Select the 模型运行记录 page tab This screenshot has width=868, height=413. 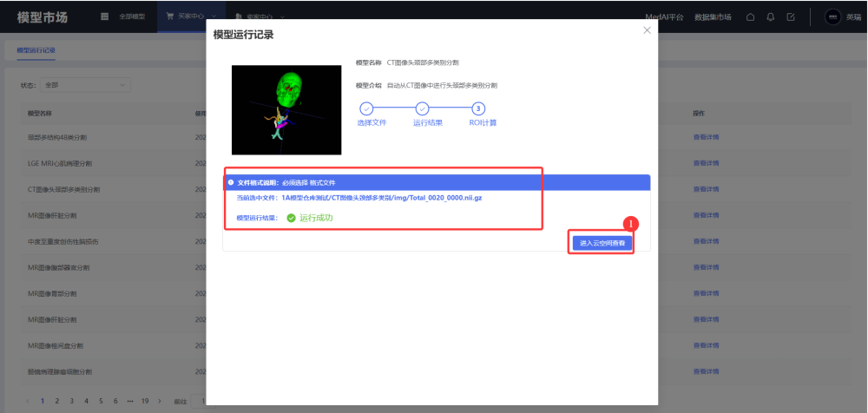click(36, 49)
